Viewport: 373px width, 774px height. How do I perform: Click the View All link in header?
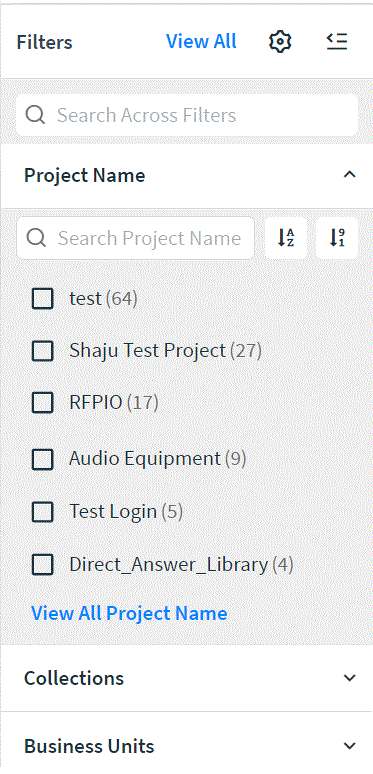click(x=201, y=41)
